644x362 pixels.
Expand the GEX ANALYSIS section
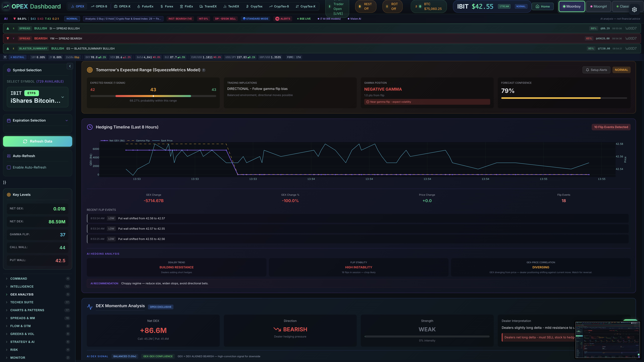(37, 295)
